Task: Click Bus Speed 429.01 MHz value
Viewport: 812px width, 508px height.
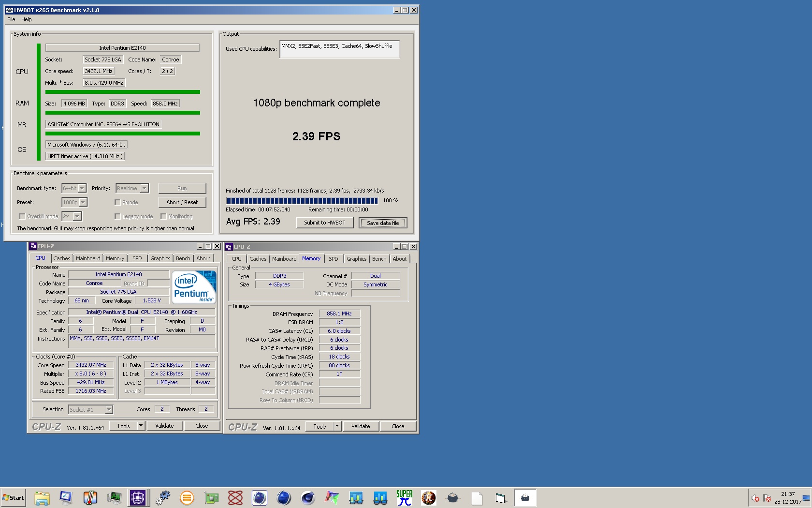Action: tap(91, 382)
